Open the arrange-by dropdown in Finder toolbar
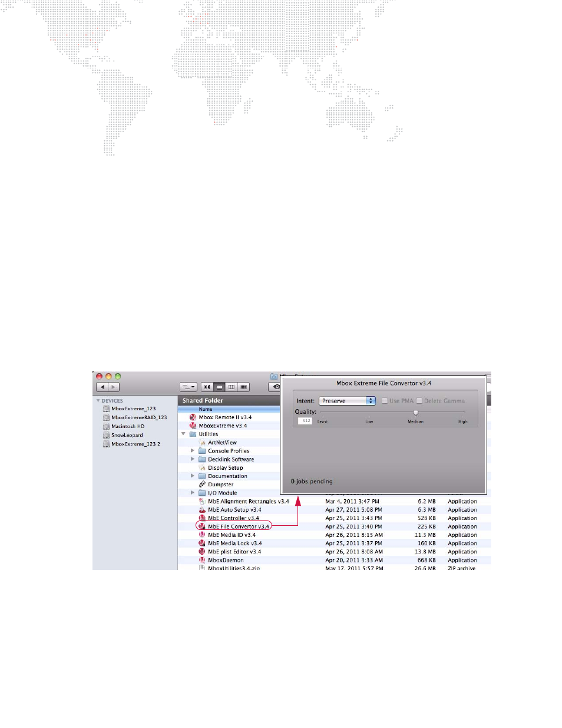The image size is (562, 728). coord(189,387)
